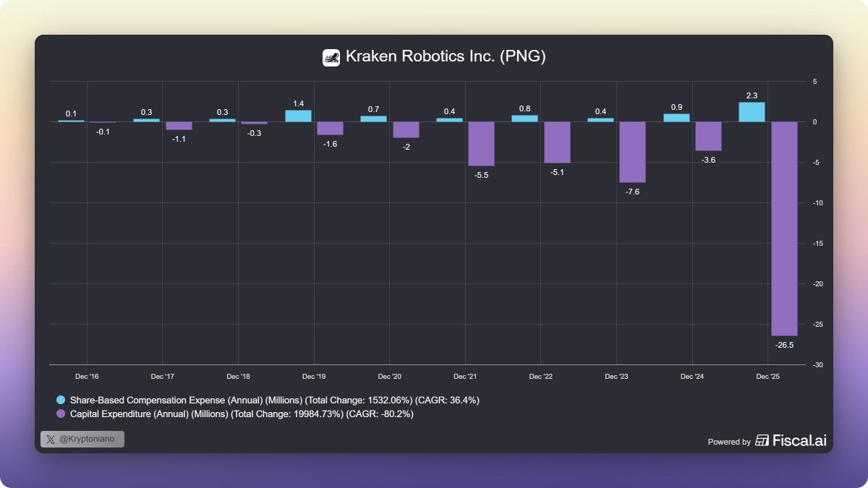Click the Dec '19 purple bar labeled -1.6
868x488 pixels.
point(330,128)
